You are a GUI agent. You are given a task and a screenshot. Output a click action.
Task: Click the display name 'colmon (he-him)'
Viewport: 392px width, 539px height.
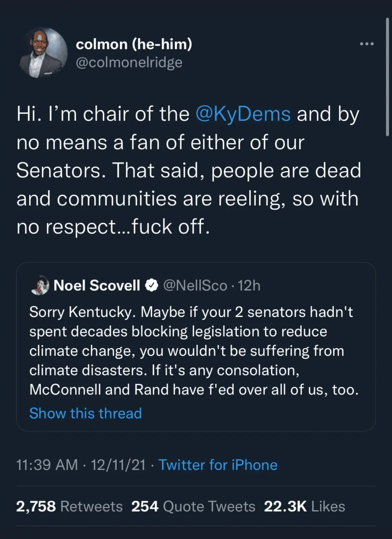pyautogui.click(x=134, y=44)
